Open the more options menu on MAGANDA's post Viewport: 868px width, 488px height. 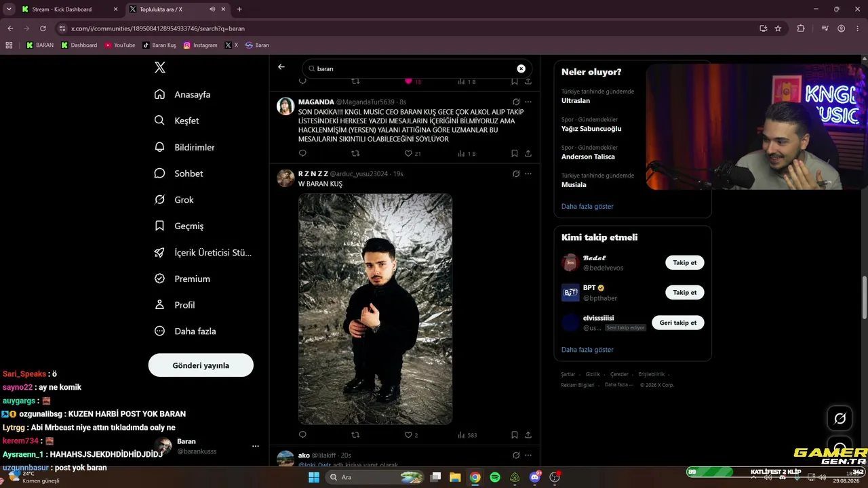(x=528, y=102)
